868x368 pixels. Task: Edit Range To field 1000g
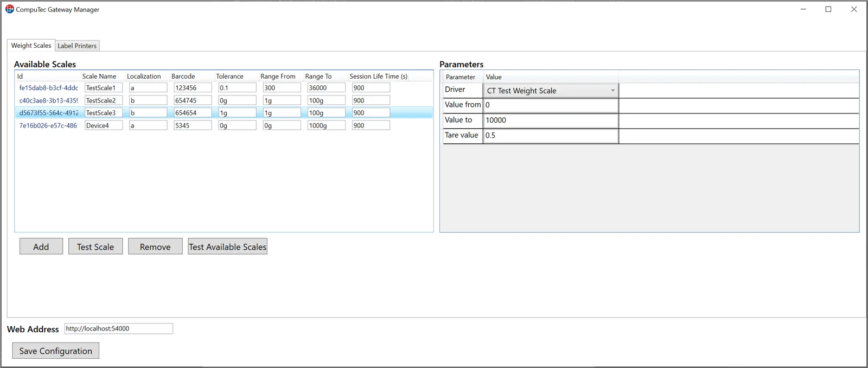326,125
